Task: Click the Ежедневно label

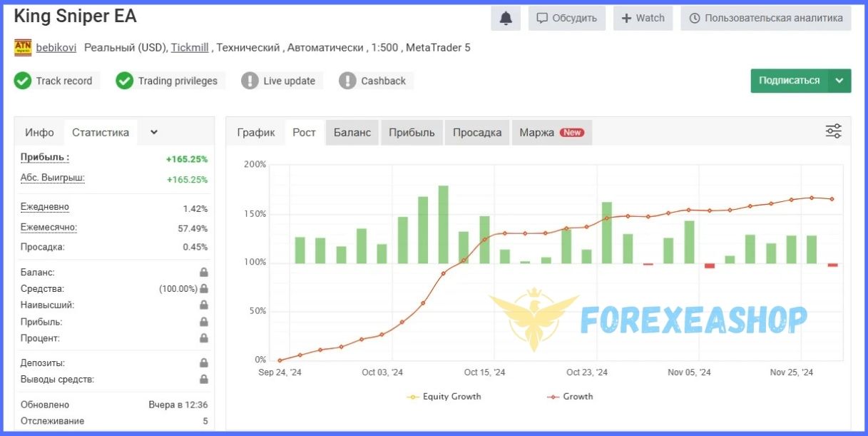Action: [45, 207]
